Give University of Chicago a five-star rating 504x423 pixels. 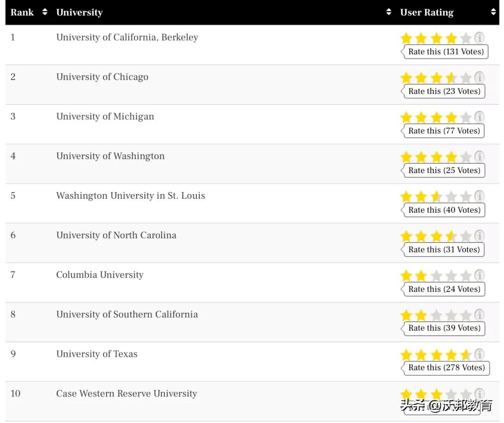(x=465, y=77)
